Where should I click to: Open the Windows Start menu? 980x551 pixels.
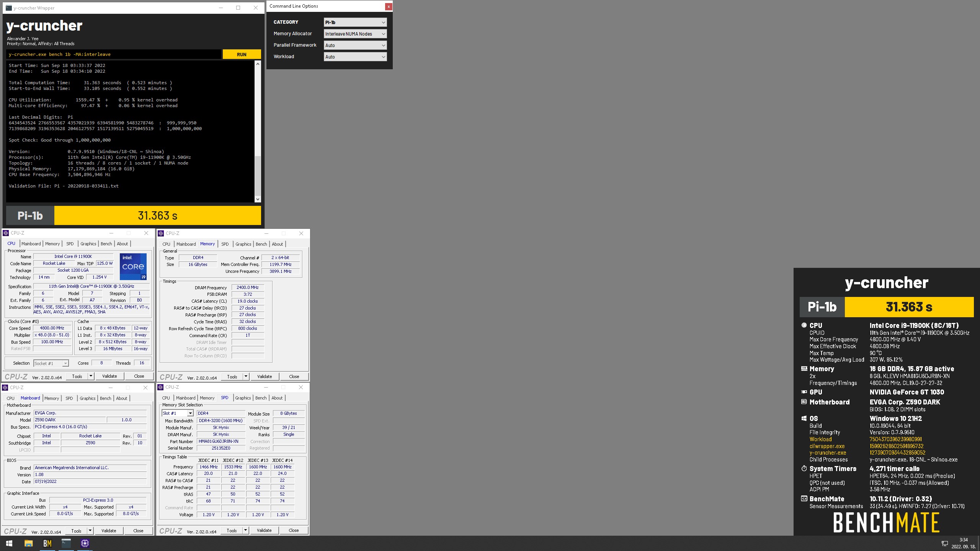[x=9, y=543]
